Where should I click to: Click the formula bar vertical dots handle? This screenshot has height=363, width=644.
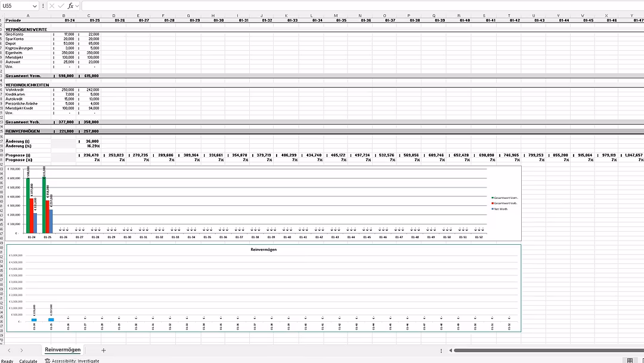point(43,5)
